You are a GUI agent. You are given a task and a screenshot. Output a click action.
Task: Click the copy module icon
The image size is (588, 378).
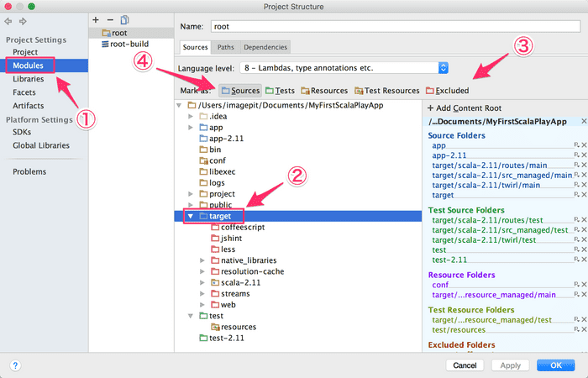[x=124, y=19]
